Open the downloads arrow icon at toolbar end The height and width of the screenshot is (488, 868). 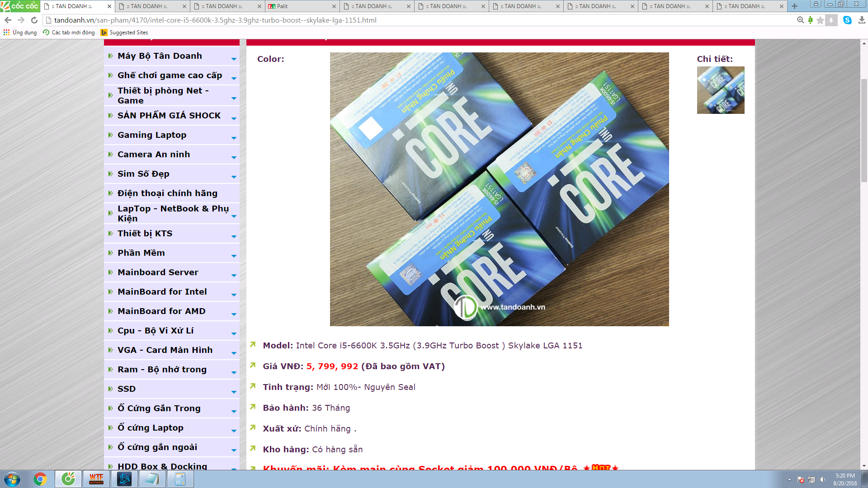point(862,20)
